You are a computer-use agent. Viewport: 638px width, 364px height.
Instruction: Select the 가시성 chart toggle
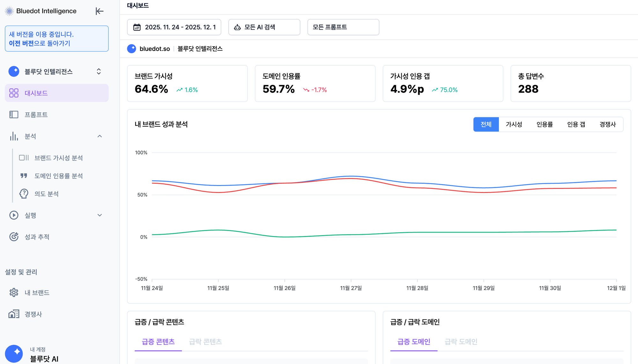514,124
